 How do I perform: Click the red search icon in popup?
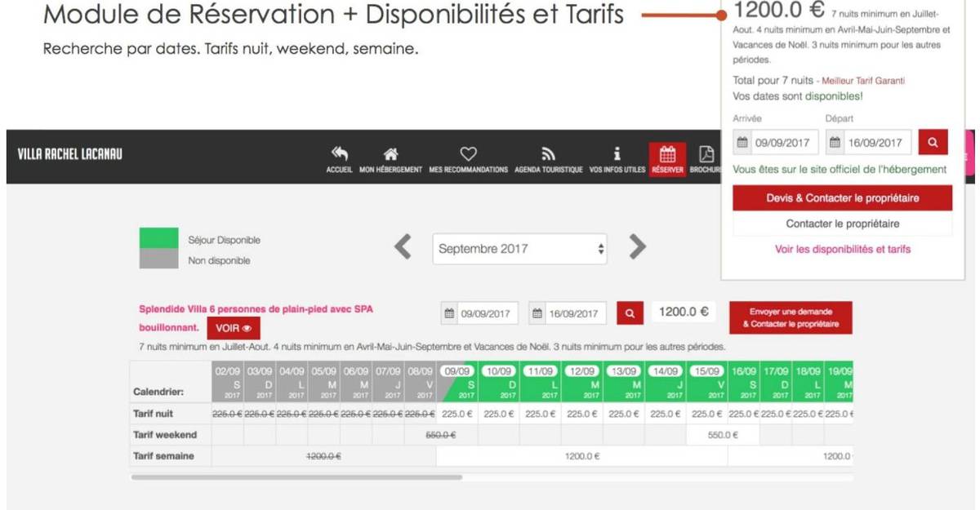coord(933,143)
